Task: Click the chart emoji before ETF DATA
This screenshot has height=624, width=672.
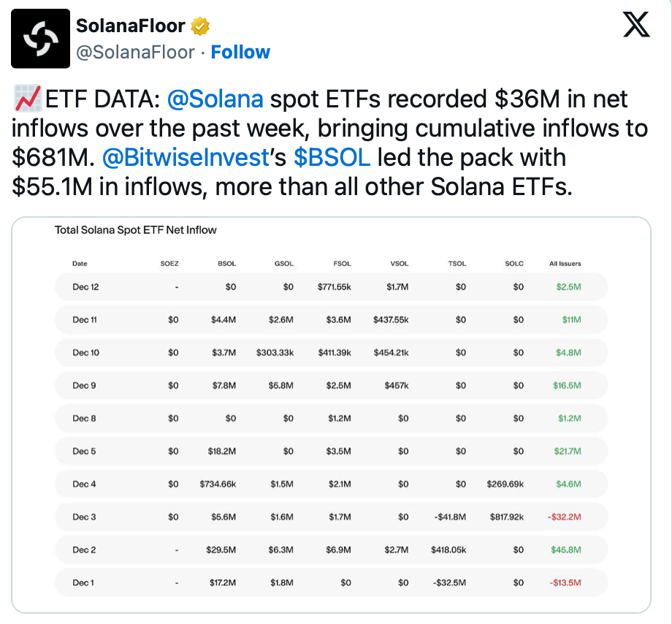Action: pyautogui.click(x=26, y=98)
